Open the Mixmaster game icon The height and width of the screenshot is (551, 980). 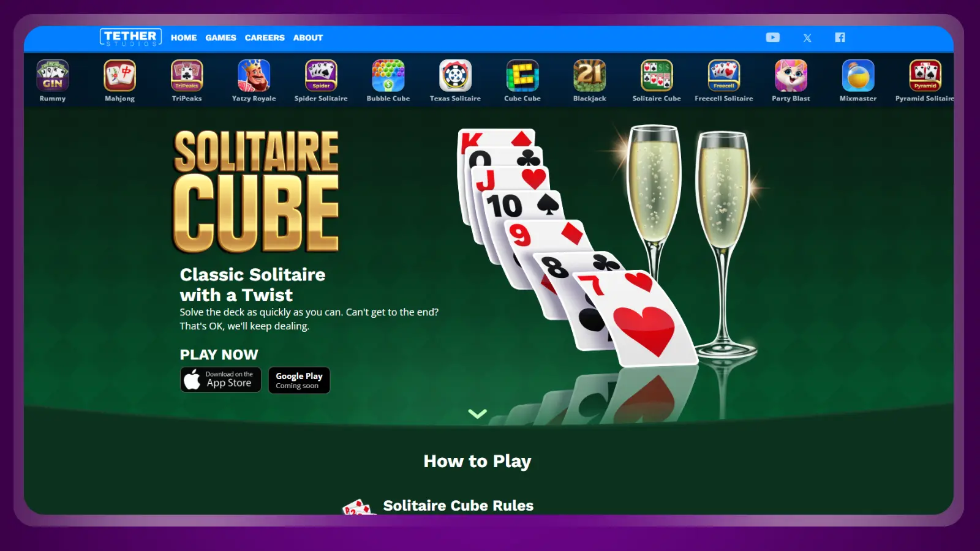(x=858, y=76)
